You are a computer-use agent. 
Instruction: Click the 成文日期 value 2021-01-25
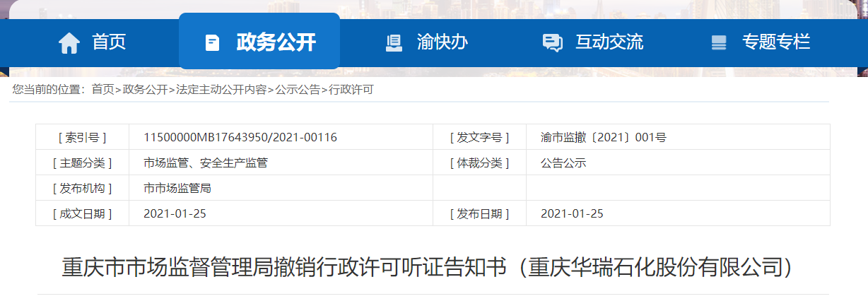click(175, 213)
